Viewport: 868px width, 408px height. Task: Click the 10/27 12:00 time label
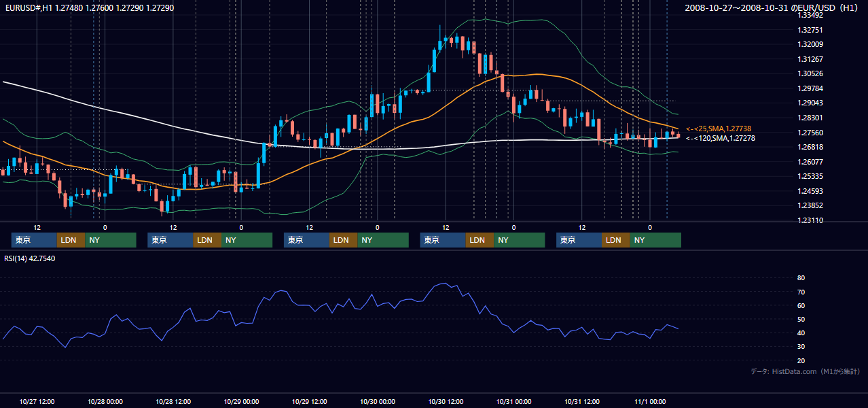(37, 401)
